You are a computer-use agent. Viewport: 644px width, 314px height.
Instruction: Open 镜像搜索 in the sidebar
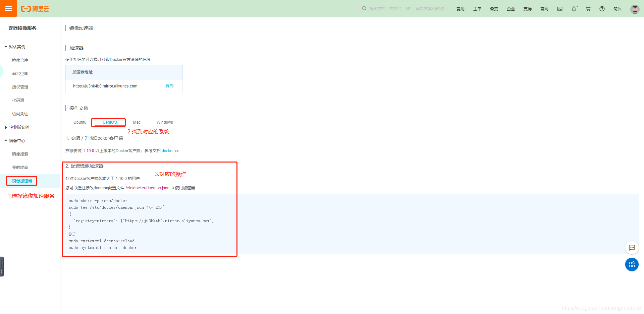pos(20,154)
